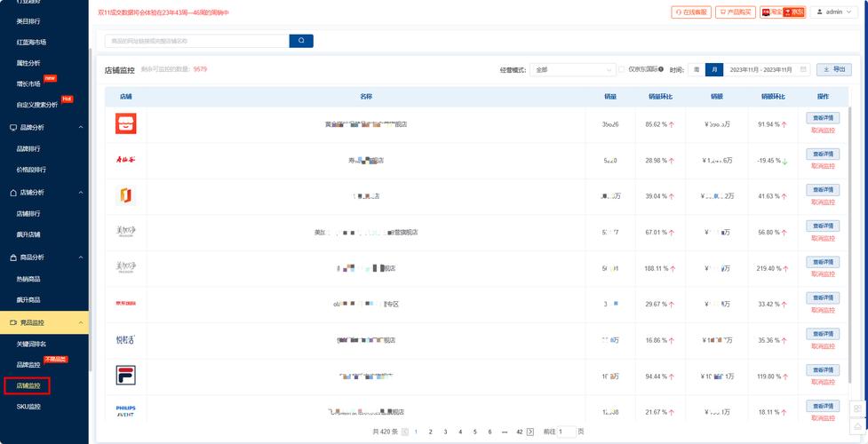Open SKU监控 in the sidebar

point(28,407)
